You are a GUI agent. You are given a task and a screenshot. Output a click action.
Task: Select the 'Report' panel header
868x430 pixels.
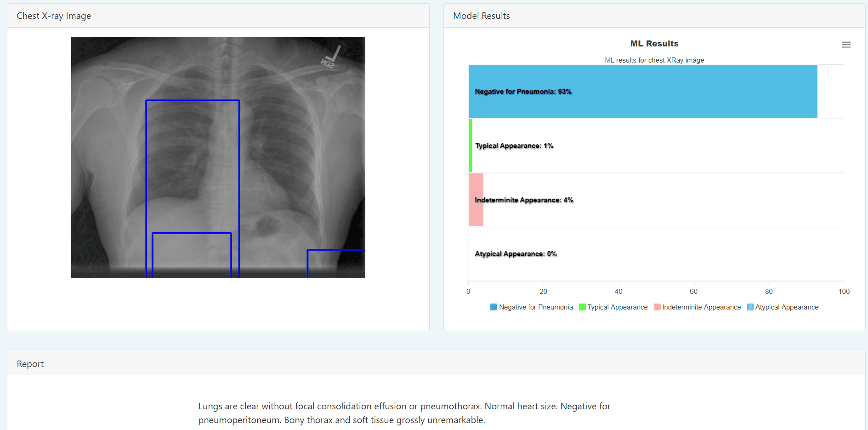[x=30, y=363]
